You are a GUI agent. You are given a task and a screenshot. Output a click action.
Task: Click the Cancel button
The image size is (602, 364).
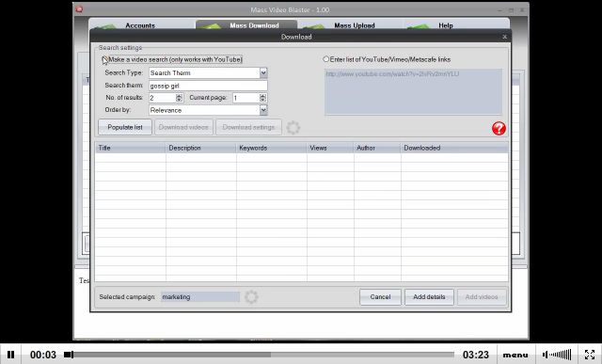coord(380,297)
